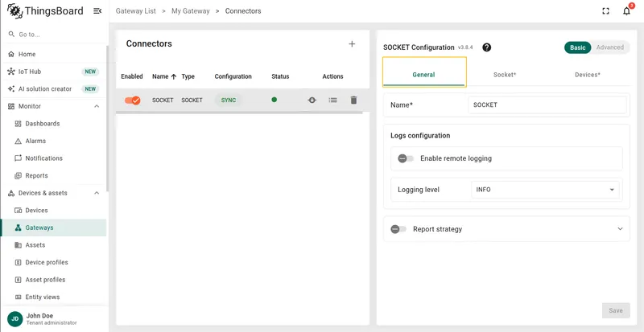The height and width of the screenshot is (332, 644).
Task: Collapse Devices & assets menu group
Action: click(x=97, y=193)
